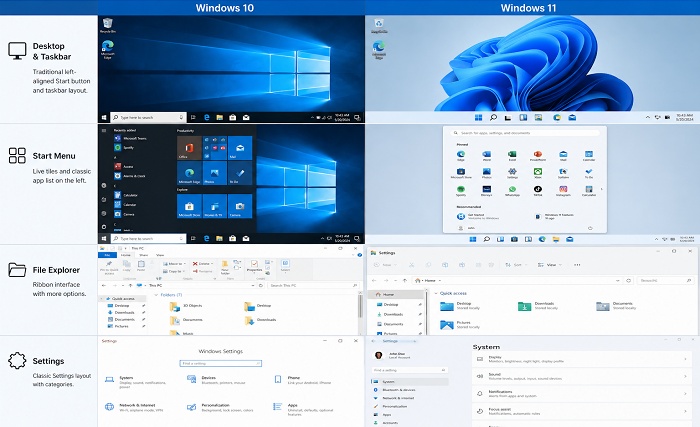This screenshot has width=700, height=427.
Task: Open the Copy to dropdown in Windows 10 ribbon
Action: pos(173,271)
